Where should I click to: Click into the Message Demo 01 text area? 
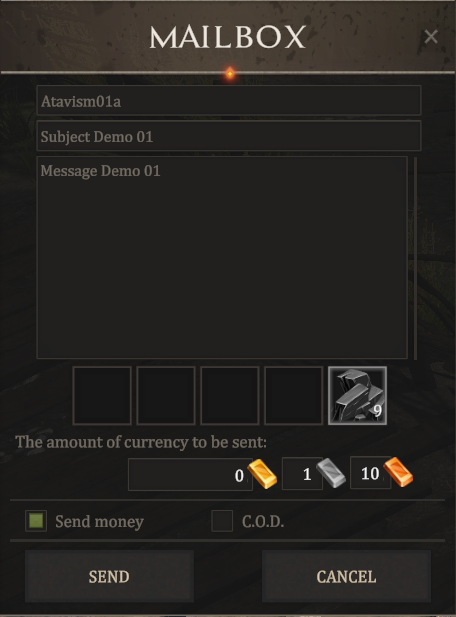click(222, 258)
